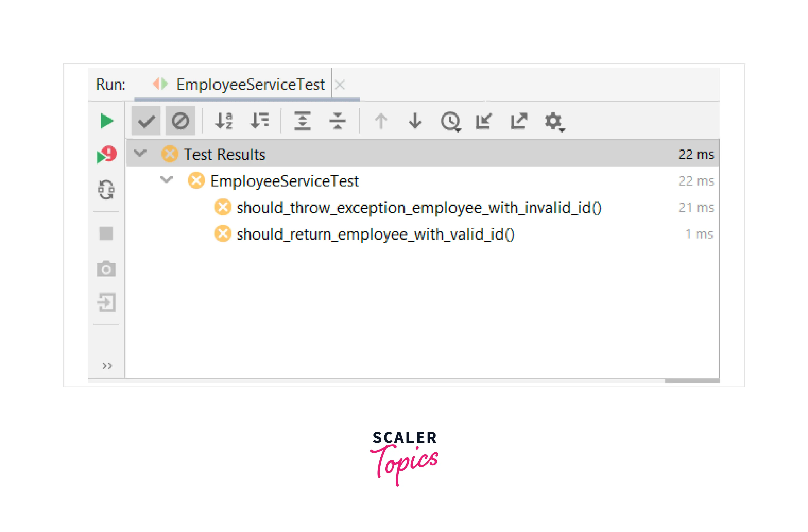The height and width of the screenshot is (532, 808).
Task: Click Export test results icon
Action: (519, 121)
